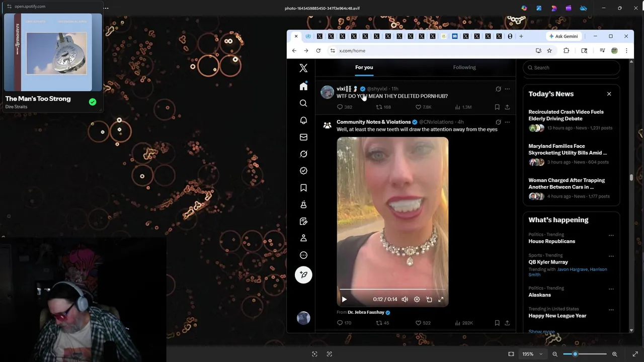Open a new browser tab

coord(521,36)
